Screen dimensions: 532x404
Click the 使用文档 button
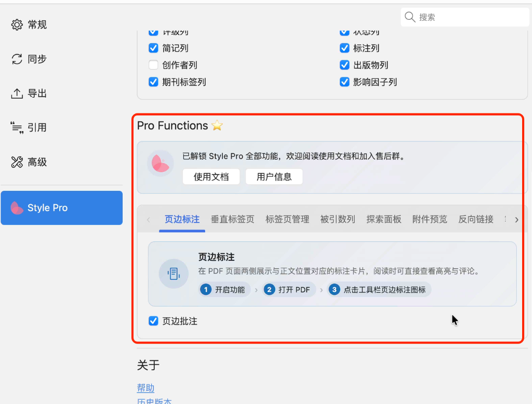[x=211, y=177]
